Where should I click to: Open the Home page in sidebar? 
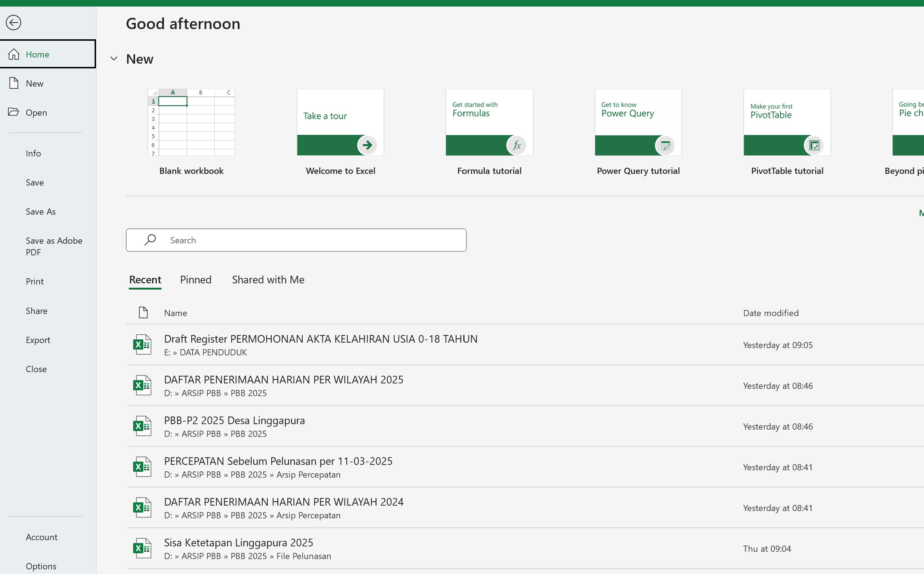[48, 54]
